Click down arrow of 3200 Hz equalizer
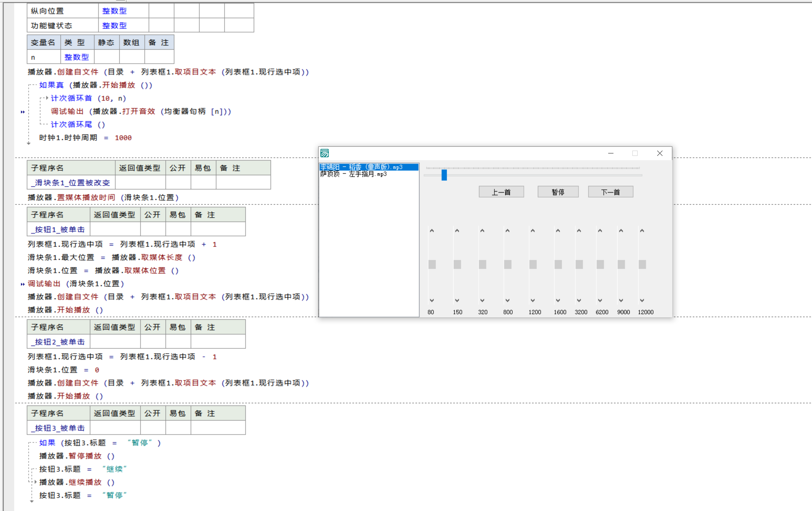Image resolution: width=812 pixels, height=511 pixels. tap(579, 300)
